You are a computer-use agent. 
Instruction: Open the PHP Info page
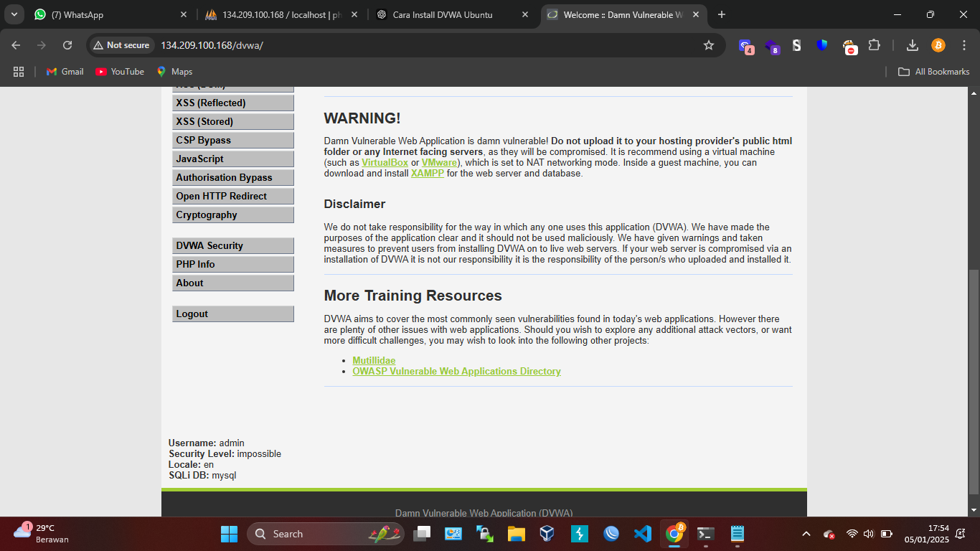pos(233,265)
